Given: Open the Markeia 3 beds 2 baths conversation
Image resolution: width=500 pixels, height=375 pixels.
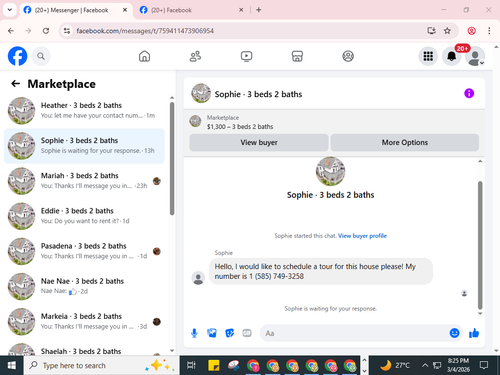Looking at the screenshot, I should coord(84,322).
